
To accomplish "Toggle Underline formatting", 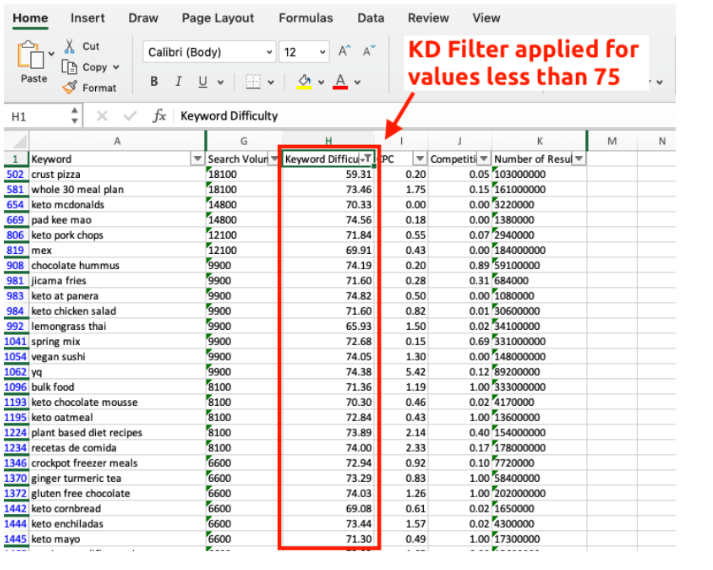I will [203, 81].
